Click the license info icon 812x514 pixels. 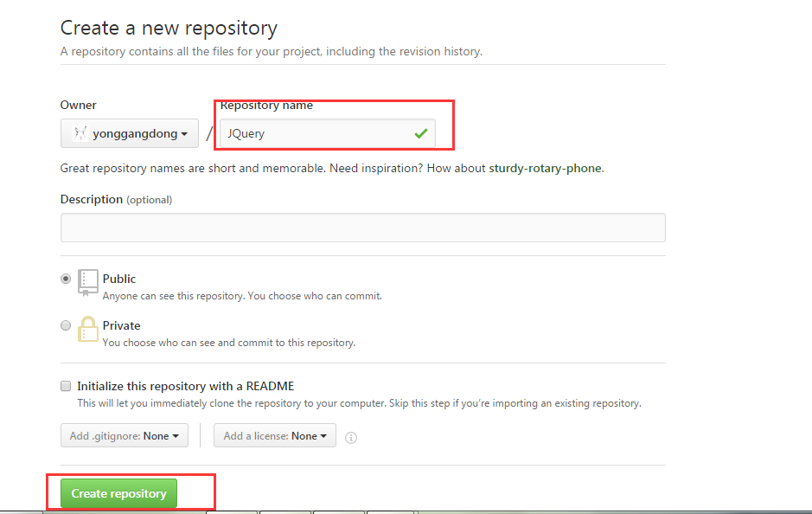(351, 438)
